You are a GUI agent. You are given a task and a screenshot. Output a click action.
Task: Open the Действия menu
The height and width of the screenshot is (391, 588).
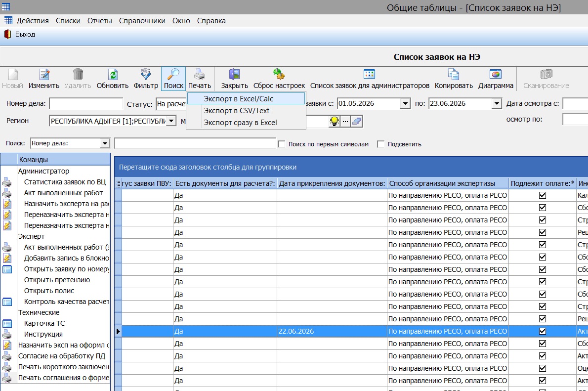point(33,21)
